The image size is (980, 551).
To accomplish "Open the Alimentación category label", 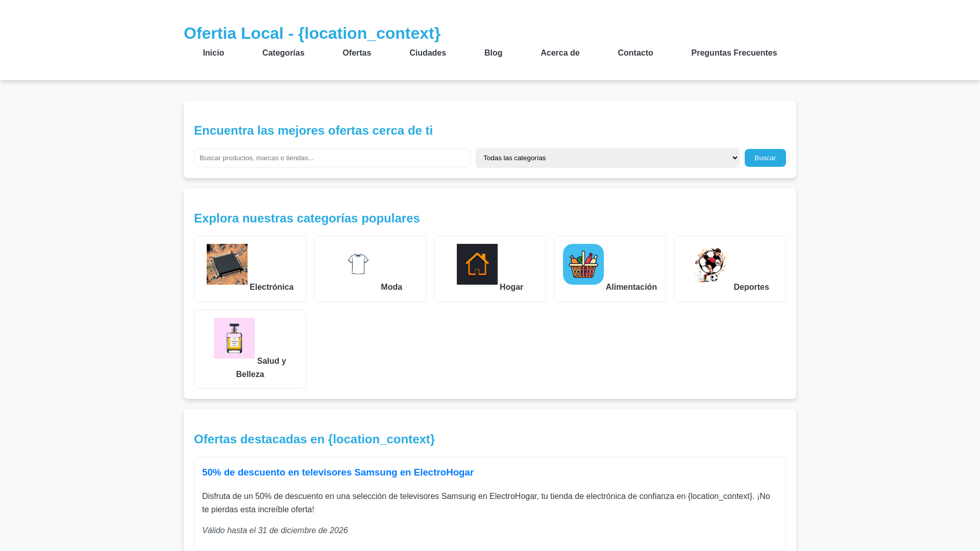I will pos(631,287).
